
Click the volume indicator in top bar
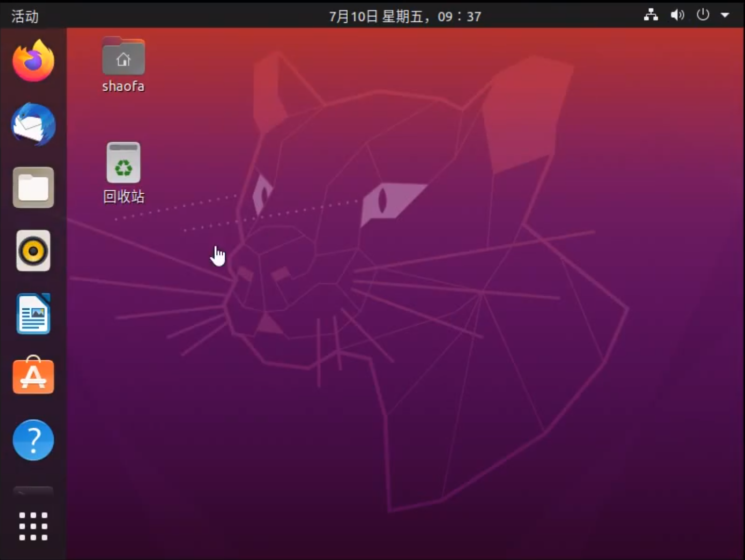tap(677, 15)
